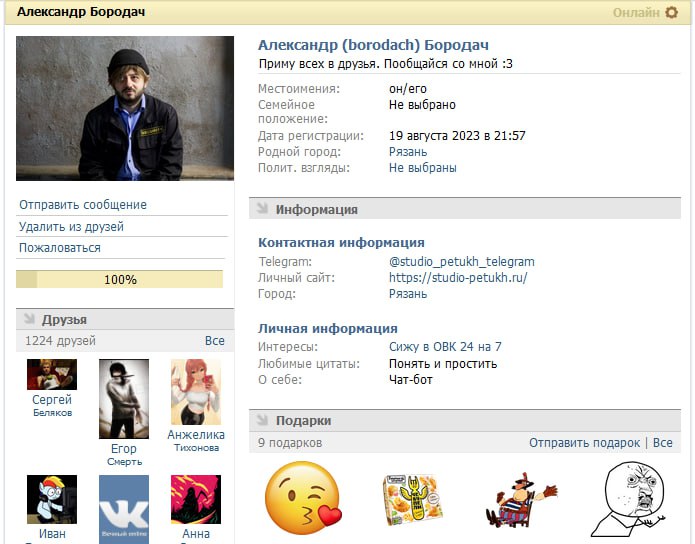695x544 pixels.
Task: Collapse the Подарки section header
Action: coord(262,421)
